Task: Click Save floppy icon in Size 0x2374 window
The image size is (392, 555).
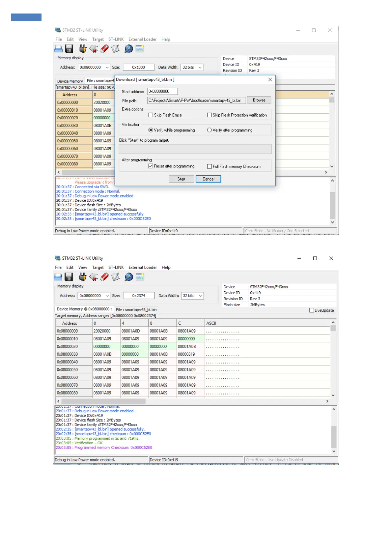Action: [x=69, y=277]
